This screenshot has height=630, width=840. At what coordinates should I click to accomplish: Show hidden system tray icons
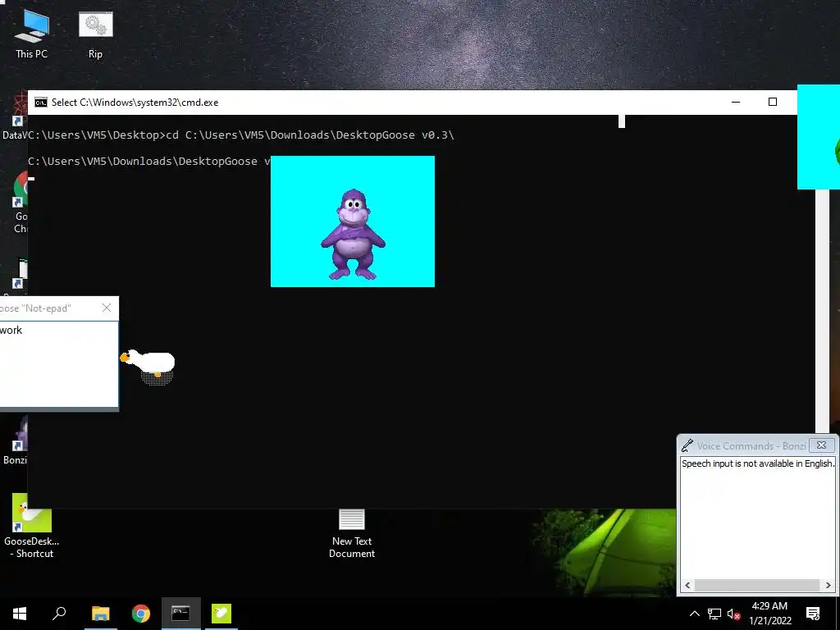[x=694, y=614]
